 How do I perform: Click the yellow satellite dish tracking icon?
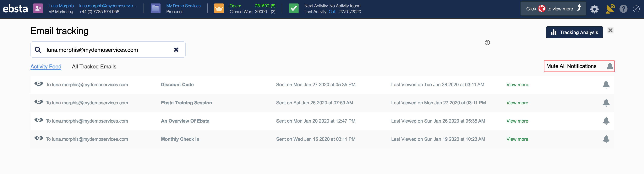pos(610,9)
